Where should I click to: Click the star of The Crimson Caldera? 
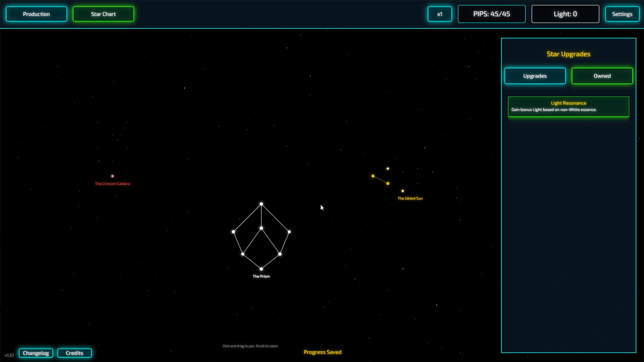(x=112, y=176)
